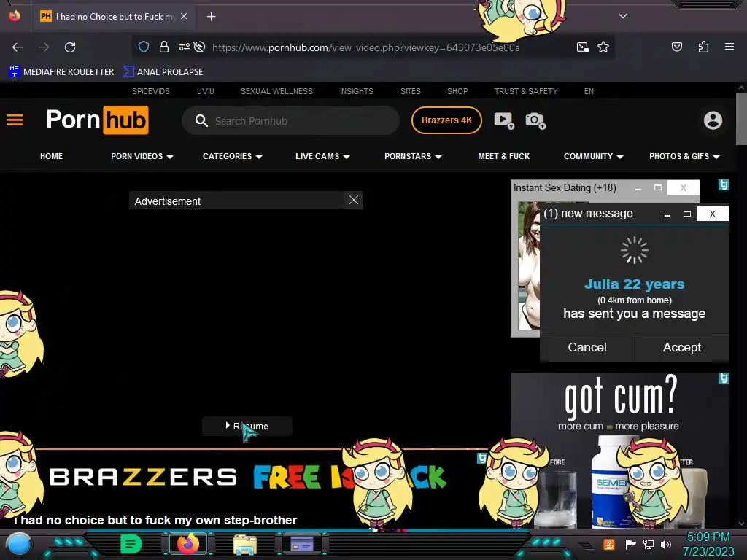This screenshot has height=560, width=747.
Task: Click the site logo to go to homepage
Action: pos(97,120)
